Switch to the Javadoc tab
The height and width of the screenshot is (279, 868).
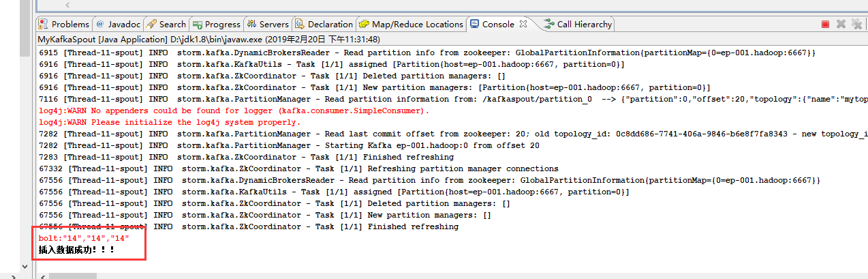point(119,24)
